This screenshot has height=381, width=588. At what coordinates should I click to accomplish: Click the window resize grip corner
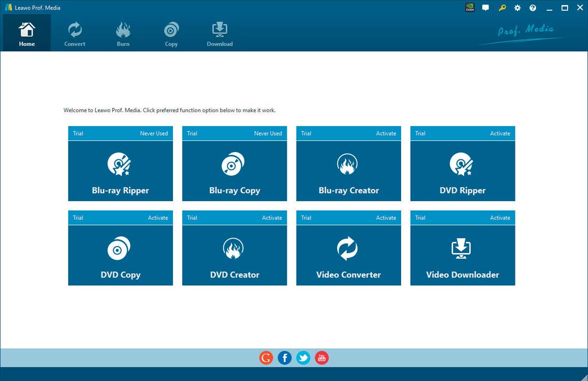(584, 377)
